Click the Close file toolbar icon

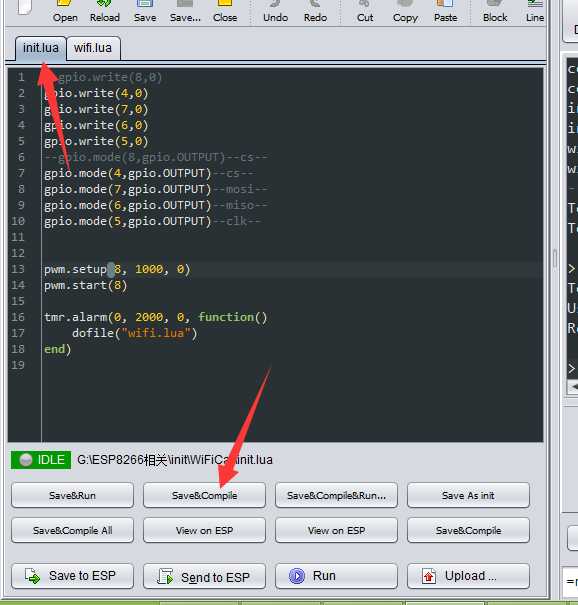225,12
